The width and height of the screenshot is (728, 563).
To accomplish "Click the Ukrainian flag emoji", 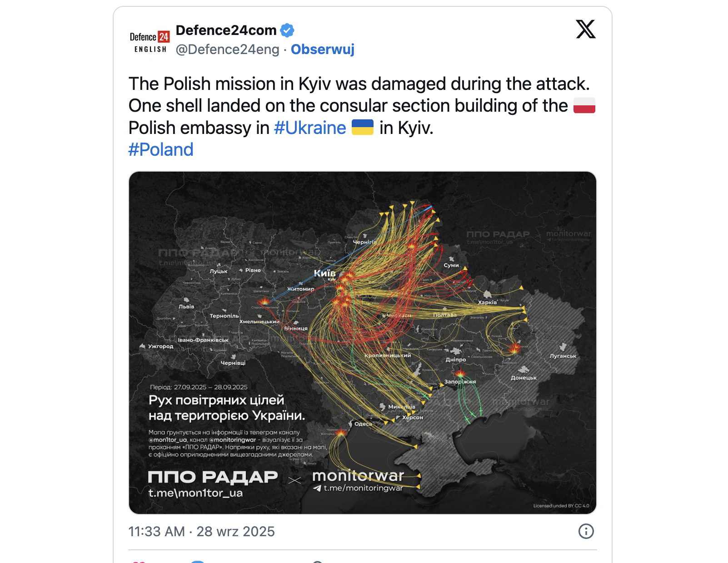I will point(363,128).
